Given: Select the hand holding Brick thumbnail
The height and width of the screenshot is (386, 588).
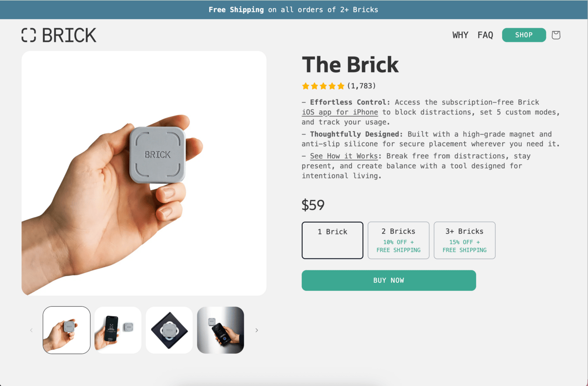Looking at the screenshot, I should (66, 330).
